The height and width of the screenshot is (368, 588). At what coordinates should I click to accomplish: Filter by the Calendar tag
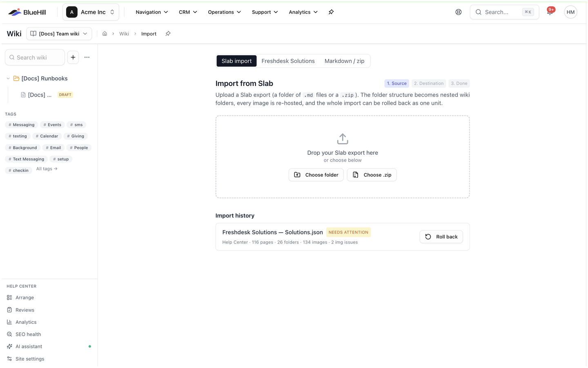(47, 136)
